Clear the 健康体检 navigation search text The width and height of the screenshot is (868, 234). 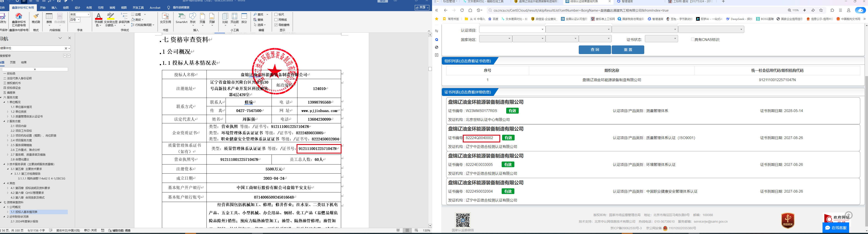pos(66,48)
